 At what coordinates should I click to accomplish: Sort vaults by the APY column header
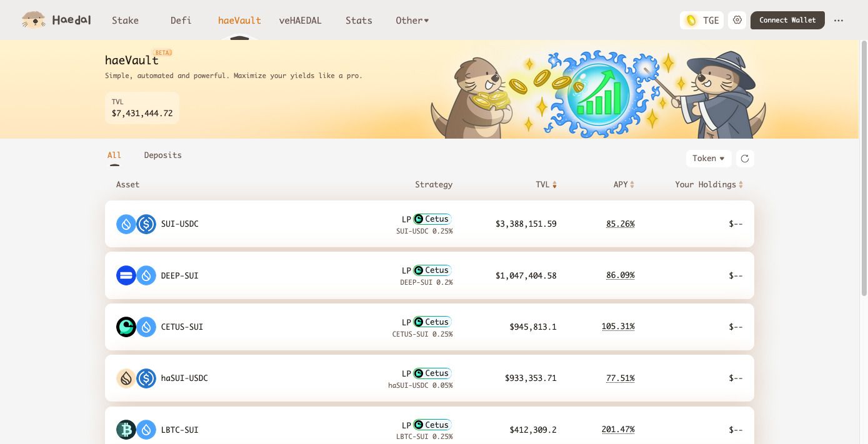point(624,185)
